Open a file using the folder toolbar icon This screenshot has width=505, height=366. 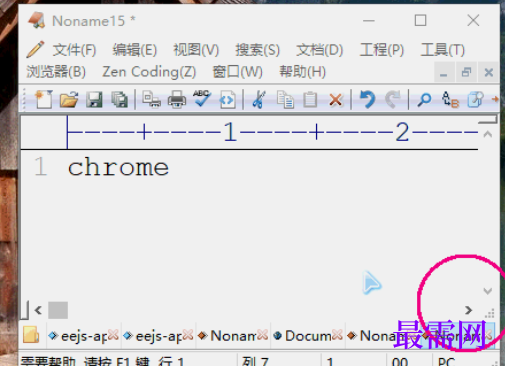(69, 99)
